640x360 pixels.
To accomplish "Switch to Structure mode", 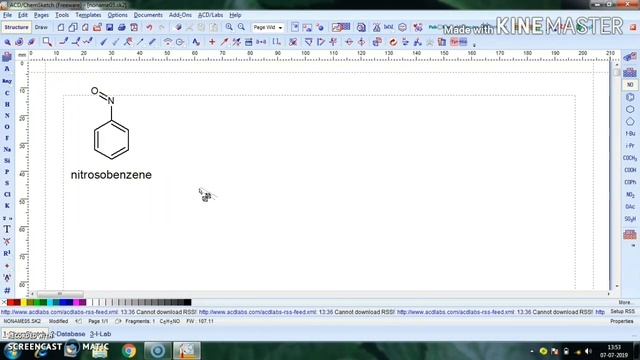I will 16,27.
